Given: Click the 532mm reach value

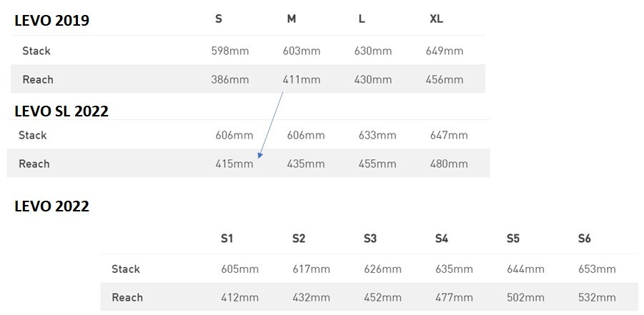Looking at the screenshot, I should [597, 297].
